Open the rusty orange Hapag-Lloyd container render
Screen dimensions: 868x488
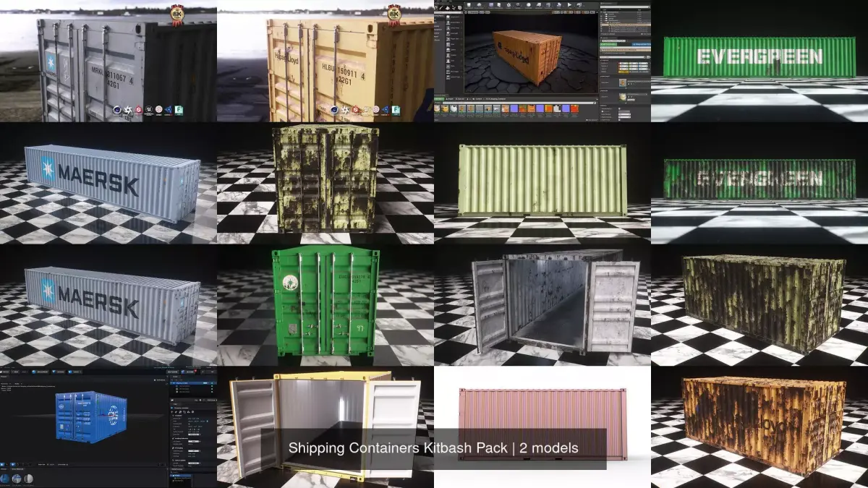(759, 427)
